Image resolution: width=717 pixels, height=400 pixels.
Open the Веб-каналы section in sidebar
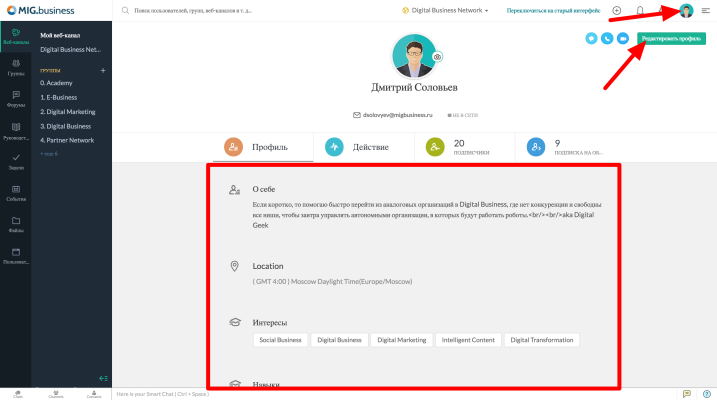click(16, 37)
